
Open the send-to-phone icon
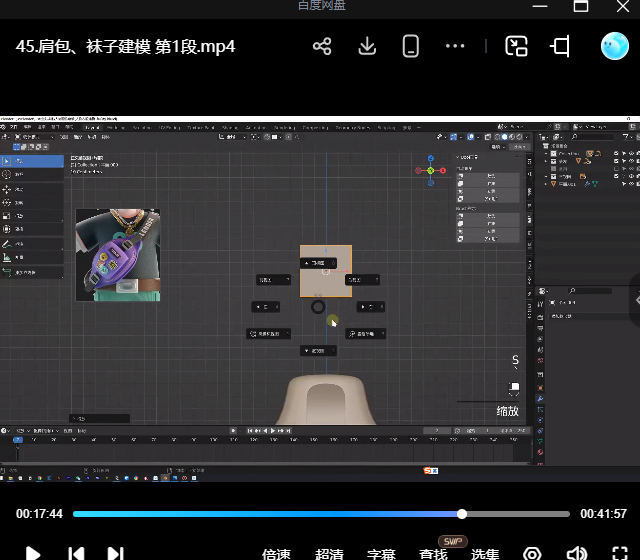point(410,46)
